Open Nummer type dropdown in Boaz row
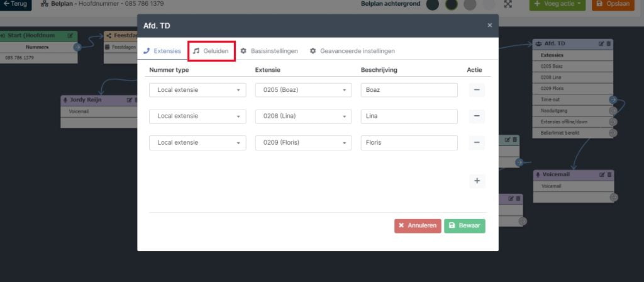Image resolution: width=644 pixels, height=282 pixels. tap(197, 90)
